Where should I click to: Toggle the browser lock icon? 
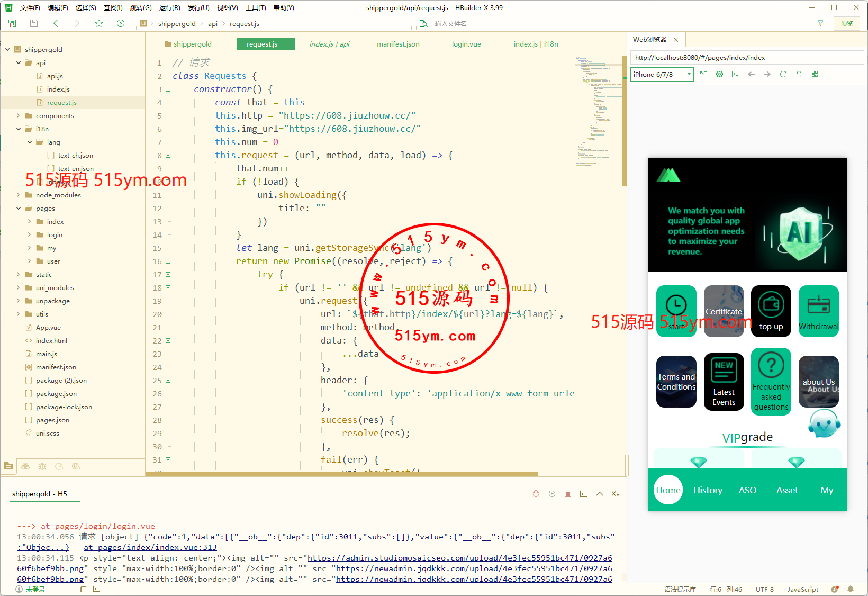[799, 74]
